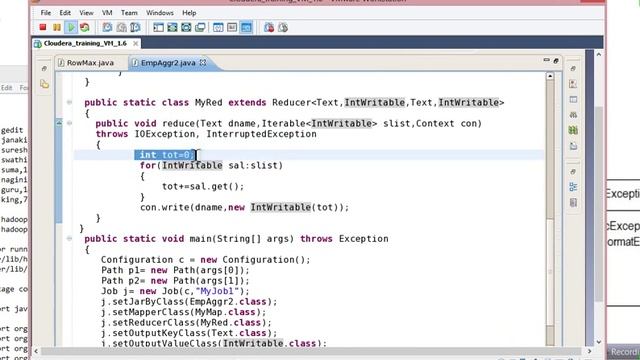The width and height of the screenshot is (640, 360).
Task: Collapse the MyRed class fold marker
Action: pos(69,102)
